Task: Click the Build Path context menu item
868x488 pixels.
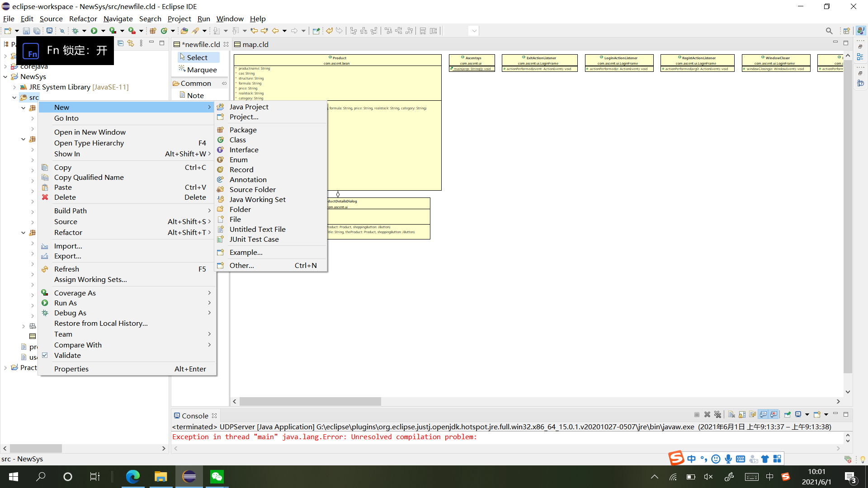Action: click(x=71, y=210)
